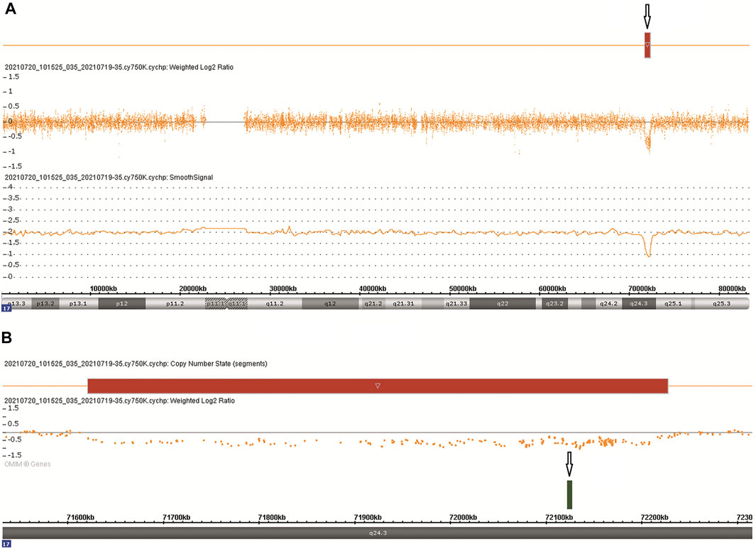The image size is (756, 549).
Task: Click the 60000kb position label
Action: pyautogui.click(x=552, y=288)
